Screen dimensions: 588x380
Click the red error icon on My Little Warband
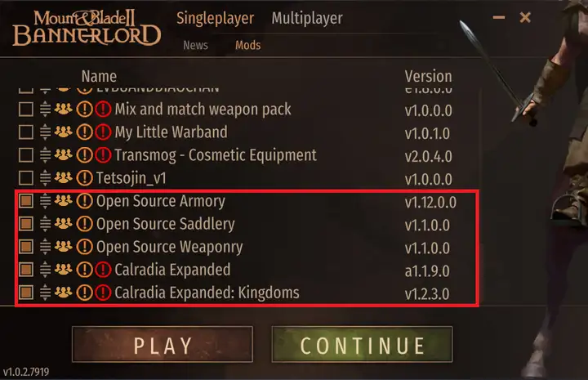coord(103,132)
